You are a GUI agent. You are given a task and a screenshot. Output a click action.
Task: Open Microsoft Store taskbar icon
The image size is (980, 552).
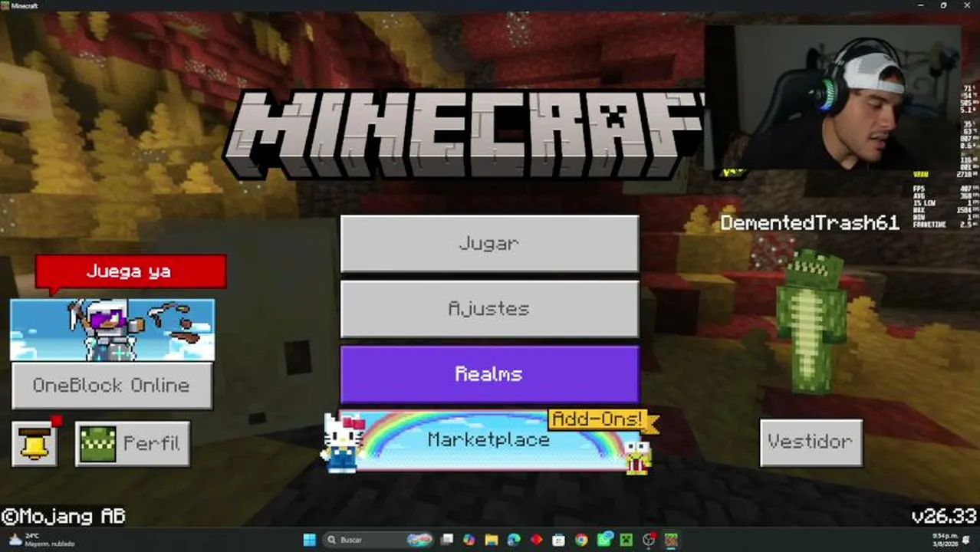point(558,540)
